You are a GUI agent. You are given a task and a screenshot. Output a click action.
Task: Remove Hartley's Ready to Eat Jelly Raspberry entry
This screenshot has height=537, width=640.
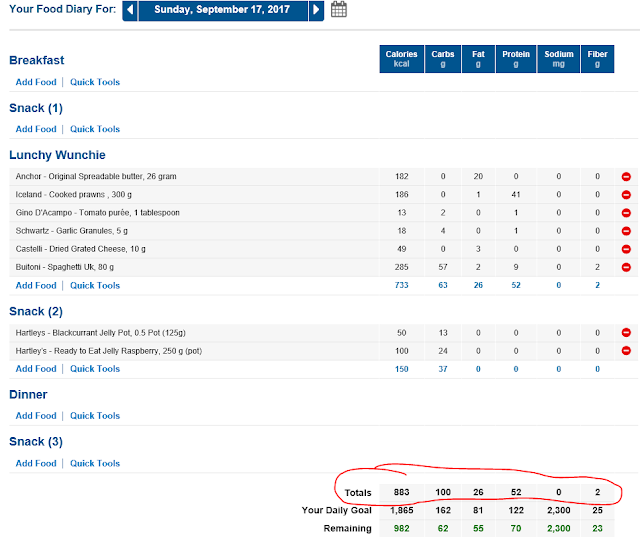point(626,351)
